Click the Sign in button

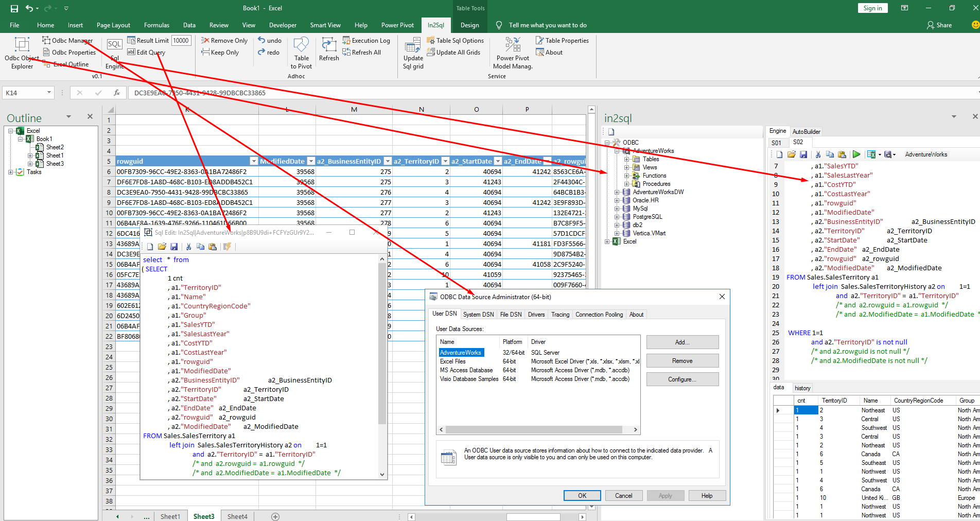click(x=872, y=8)
